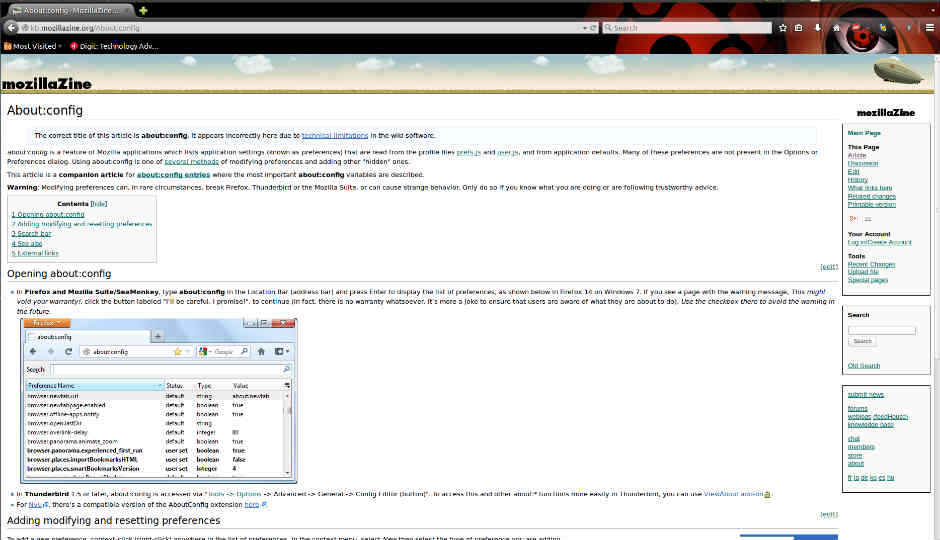The height and width of the screenshot is (540, 940).
Task: Reload the page from the address bar
Action: (x=593, y=28)
